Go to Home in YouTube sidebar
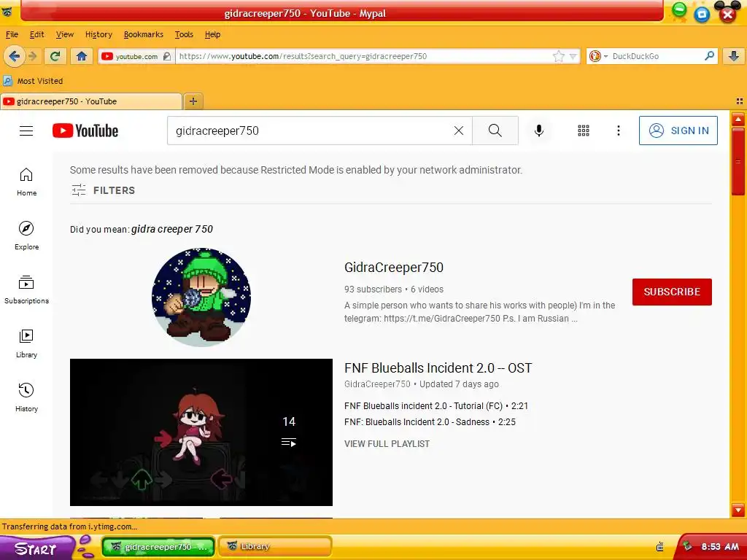Screen dimensions: 747x560 tap(26, 182)
